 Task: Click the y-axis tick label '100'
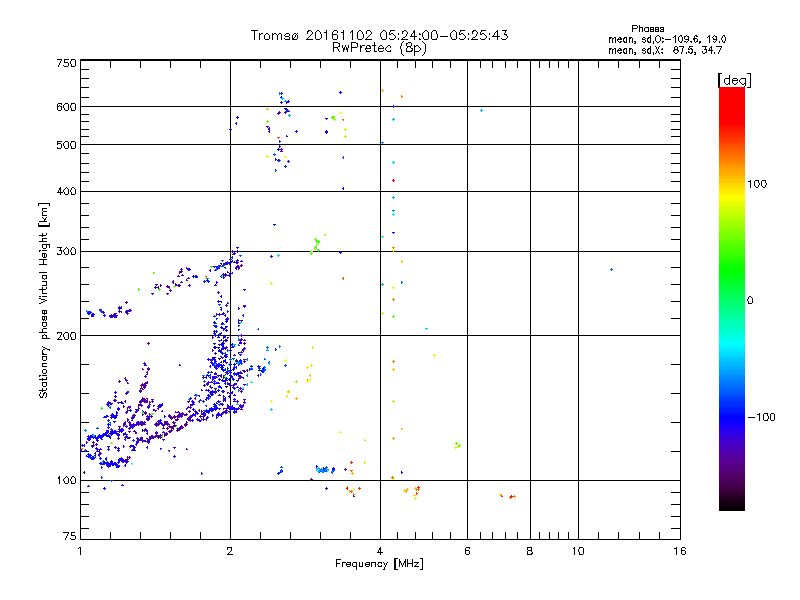pyautogui.click(x=66, y=481)
